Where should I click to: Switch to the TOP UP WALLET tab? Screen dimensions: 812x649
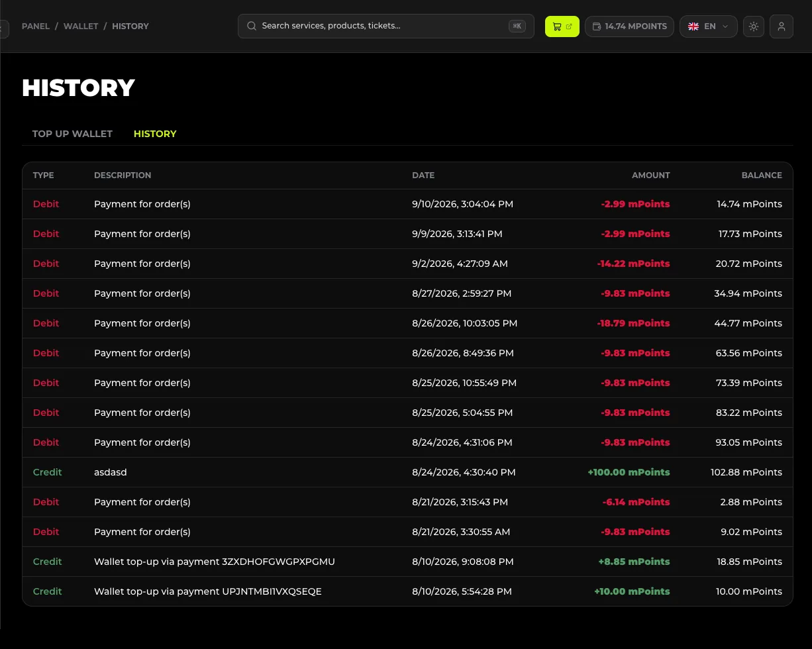click(72, 134)
